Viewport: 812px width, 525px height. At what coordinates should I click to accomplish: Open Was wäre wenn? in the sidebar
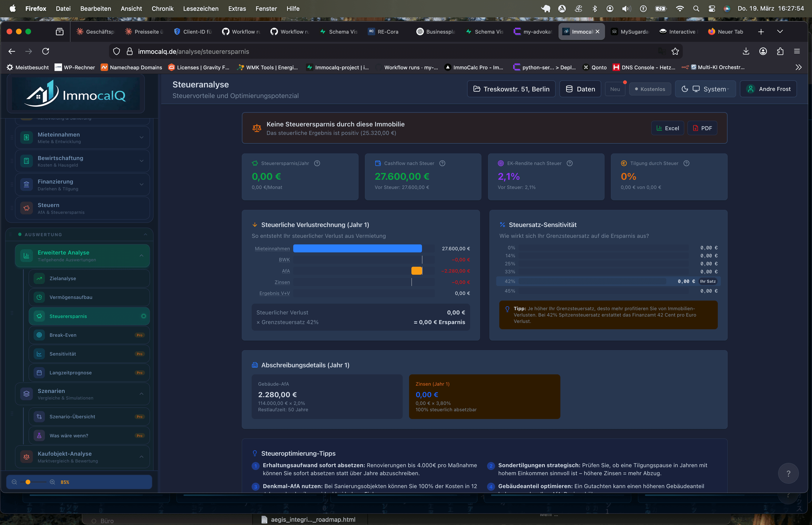coord(89,436)
